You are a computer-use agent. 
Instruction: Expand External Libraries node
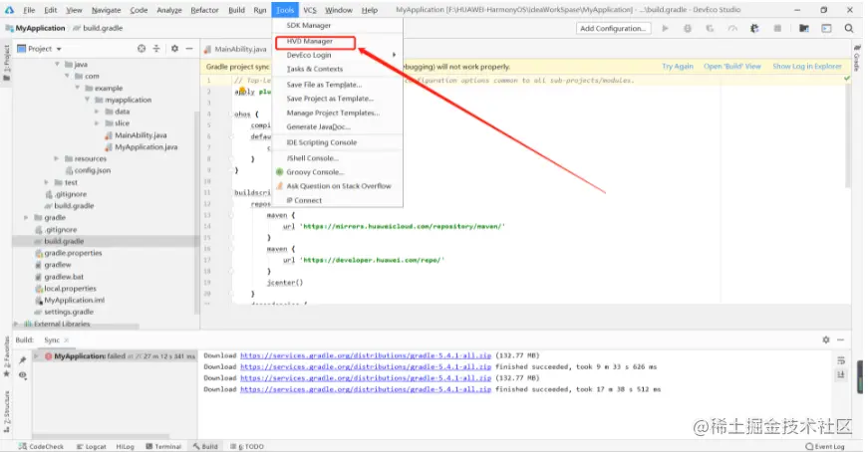coord(16,324)
